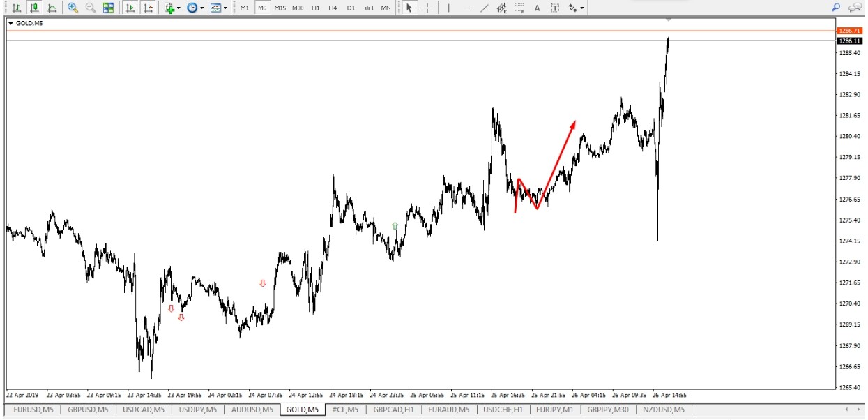Select the equidistant channel tool
The height and width of the screenshot is (420, 868).
[x=502, y=8]
